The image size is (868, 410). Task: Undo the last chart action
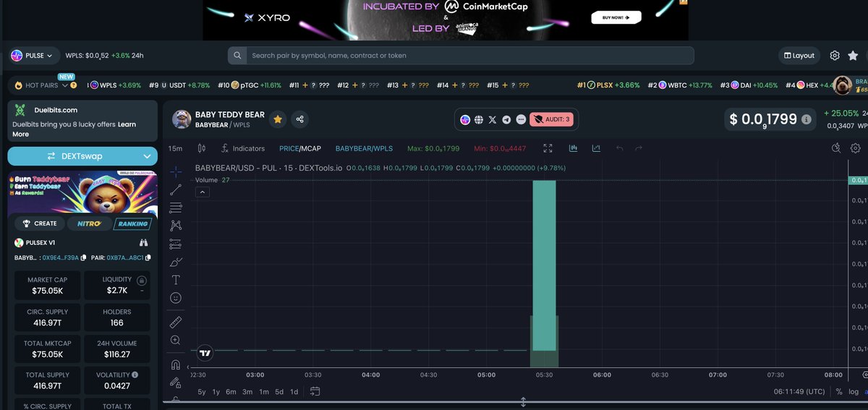pyautogui.click(x=620, y=148)
